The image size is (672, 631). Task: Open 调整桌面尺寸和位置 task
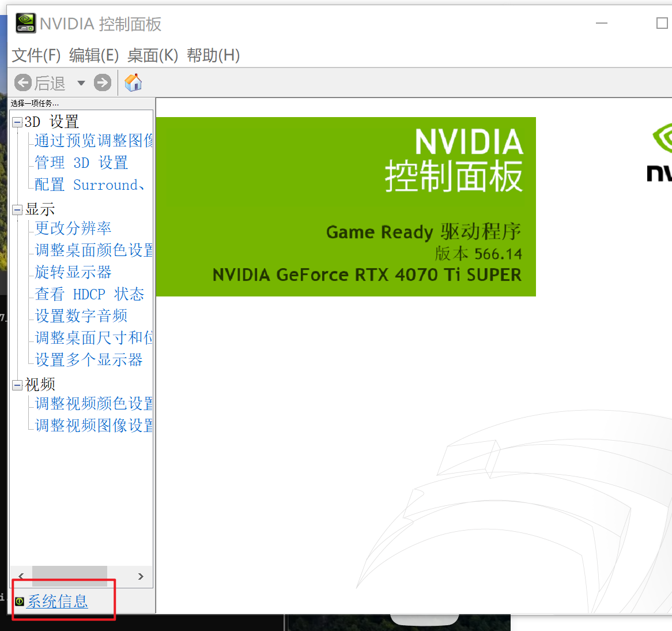click(93, 338)
